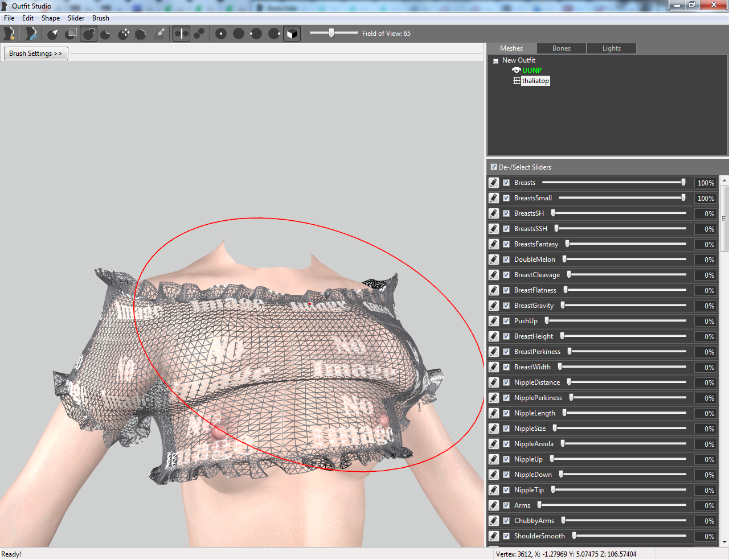Select the thaliatop mesh in the tree
This screenshot has width=729, height=560.
tap(535, 81)
